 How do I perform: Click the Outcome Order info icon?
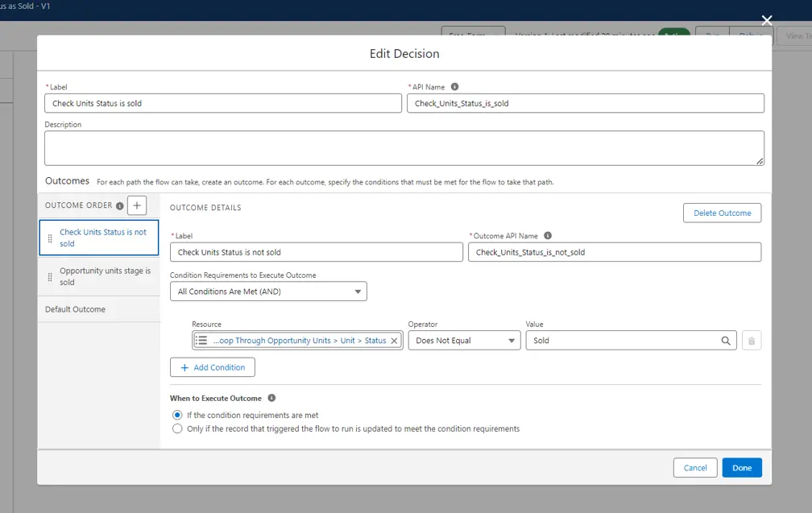point(119,206)
